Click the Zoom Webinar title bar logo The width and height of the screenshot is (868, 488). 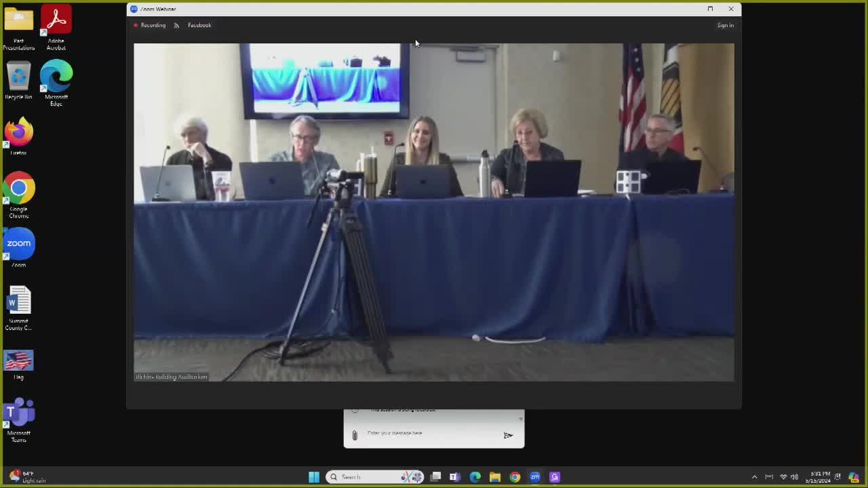(x=135, y=9)
